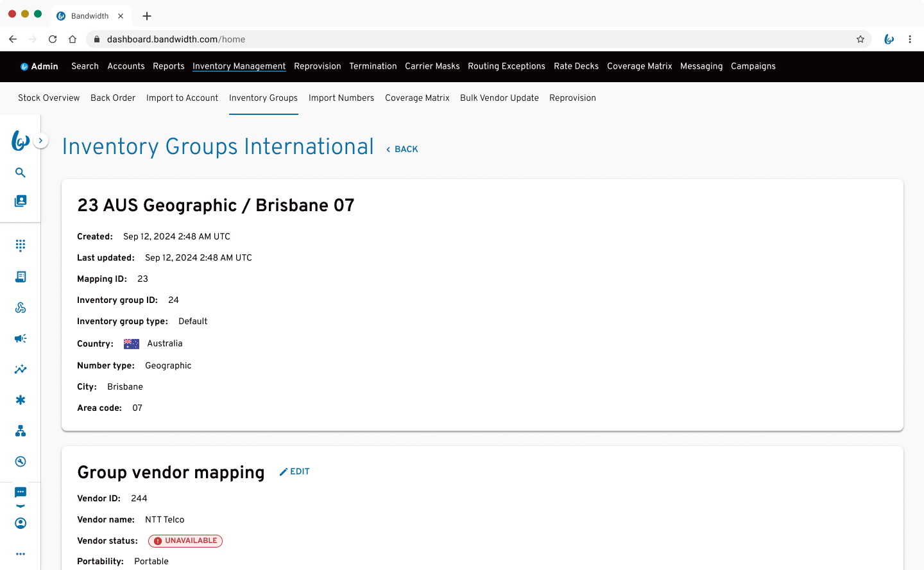The width and height of the screenshot is (924, 570).
Task: Open the Coverage Matrix sub-tab
Action: click(417, 98)
